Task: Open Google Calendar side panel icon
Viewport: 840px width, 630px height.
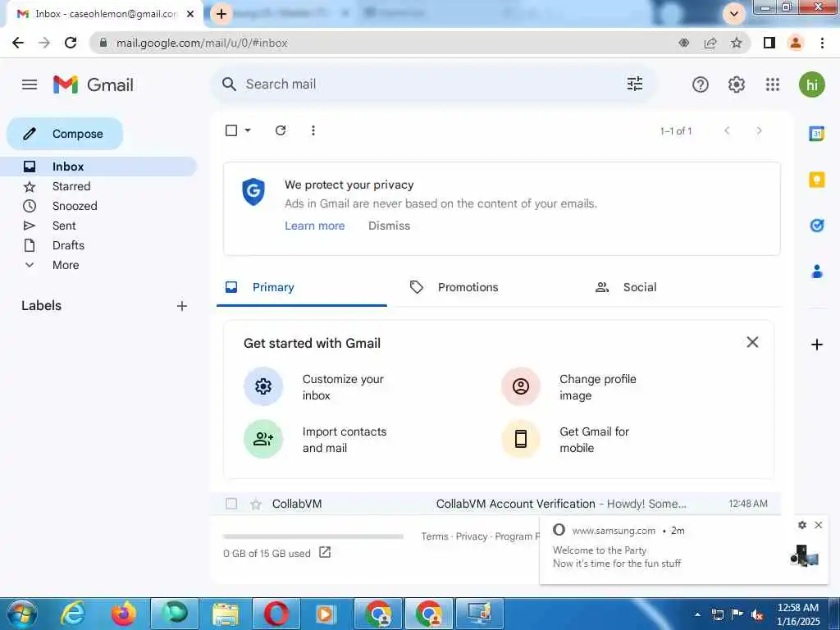Action: (816, 134)
